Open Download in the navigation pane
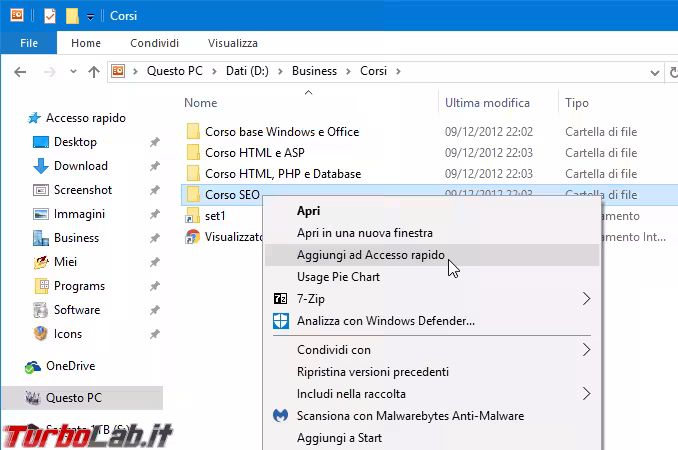 [x=81, y=166]
